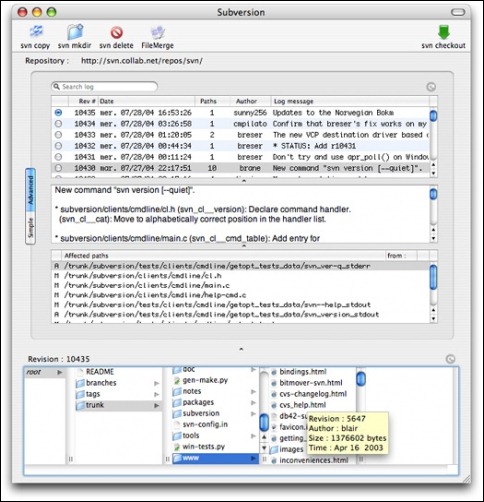Click the www folder icon
This screenshot has width=484, height=502.
(177, 458)
